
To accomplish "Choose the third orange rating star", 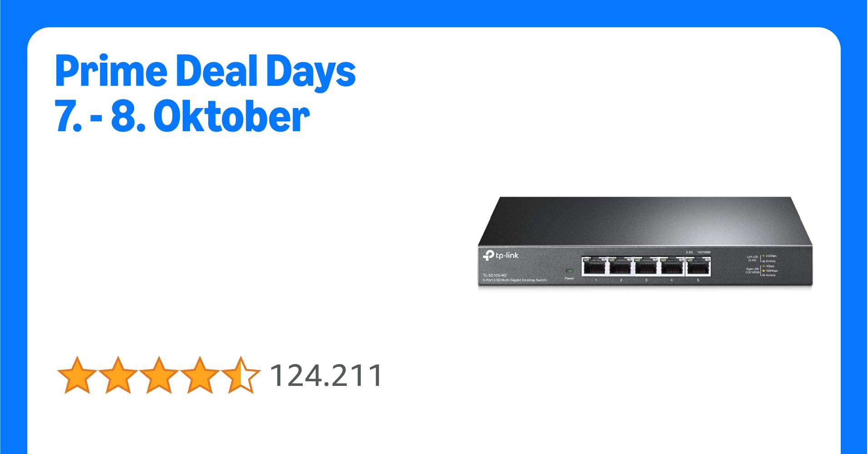I will point(159,375).
